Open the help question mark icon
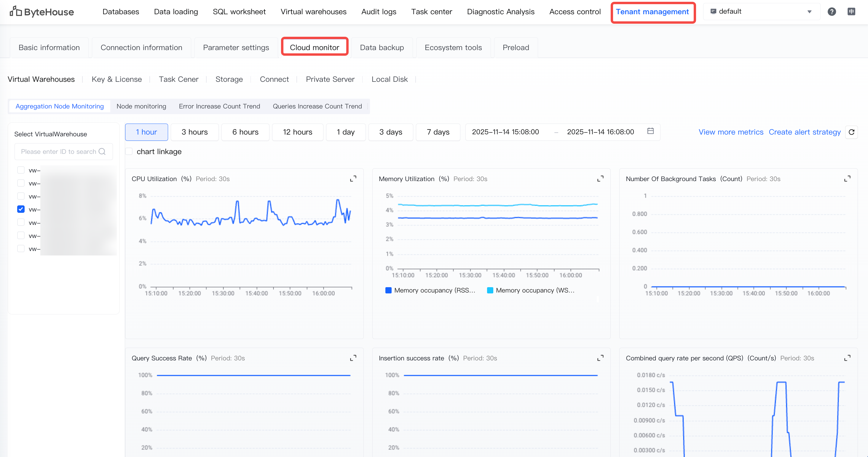The width and height of the screenshot is (868, 457). 831,12
